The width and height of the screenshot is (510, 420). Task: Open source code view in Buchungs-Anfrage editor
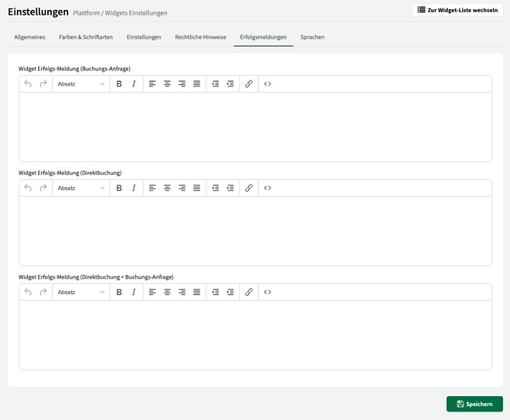pyautogui.click(x=267, y=84)
